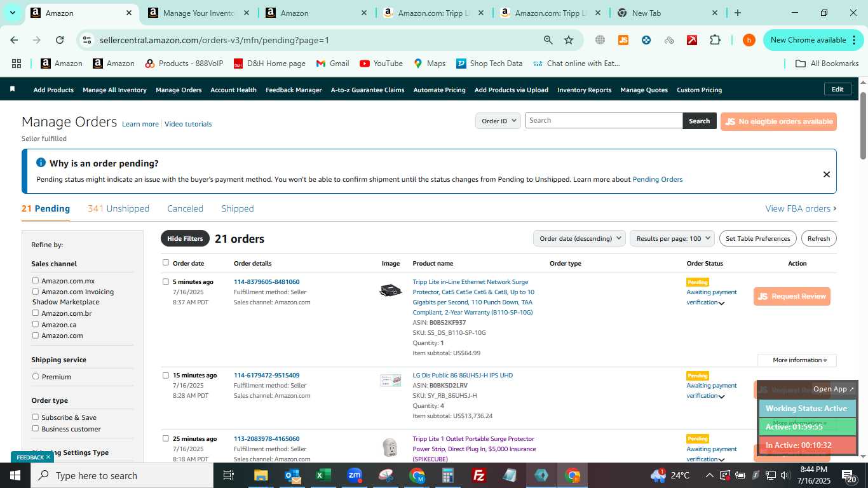The width and height of the screenshot is (868, 488).
Task: Toggle the select-all orders checkbox
Action: pyautogui.click(x=166, y=262)
